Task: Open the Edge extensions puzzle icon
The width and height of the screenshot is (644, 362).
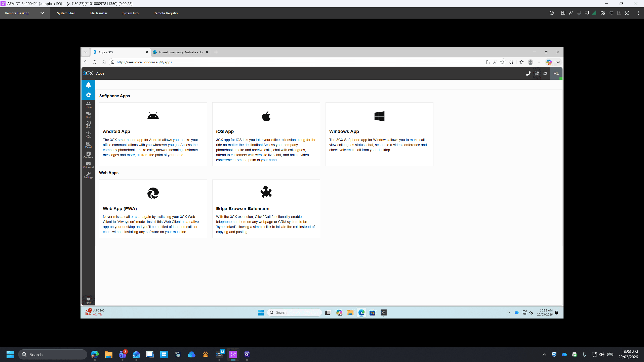Action: click(x=511, y=62)
